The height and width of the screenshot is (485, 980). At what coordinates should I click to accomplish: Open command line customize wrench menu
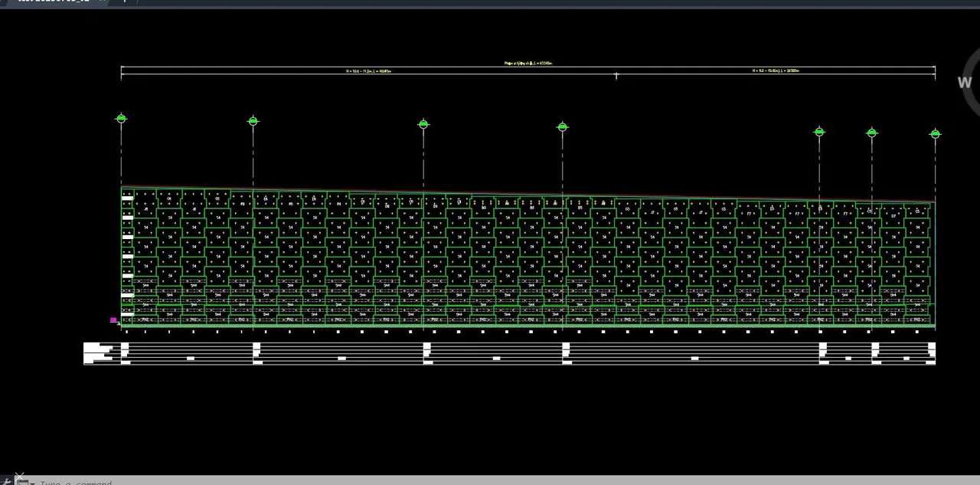click(x=7, y=482)
